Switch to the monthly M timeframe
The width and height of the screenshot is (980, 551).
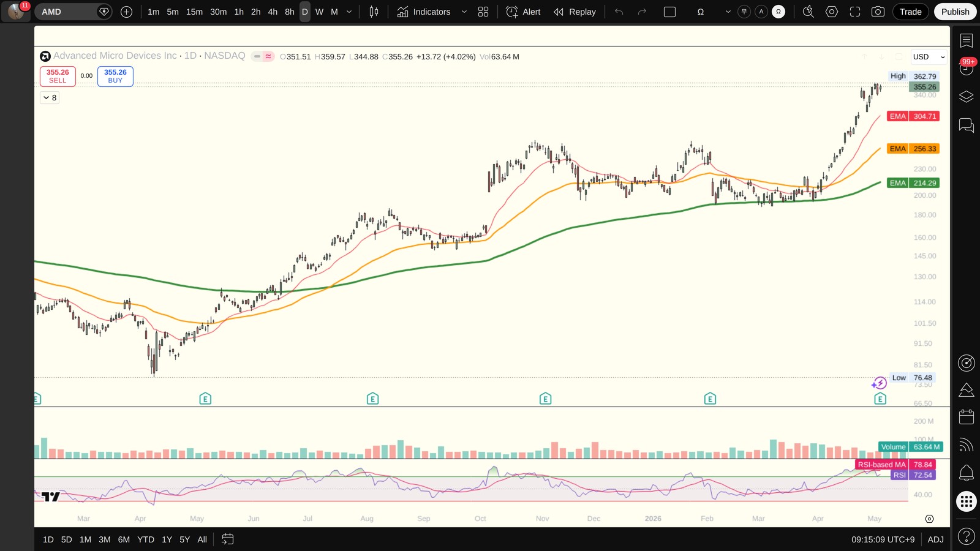(334, 12)
